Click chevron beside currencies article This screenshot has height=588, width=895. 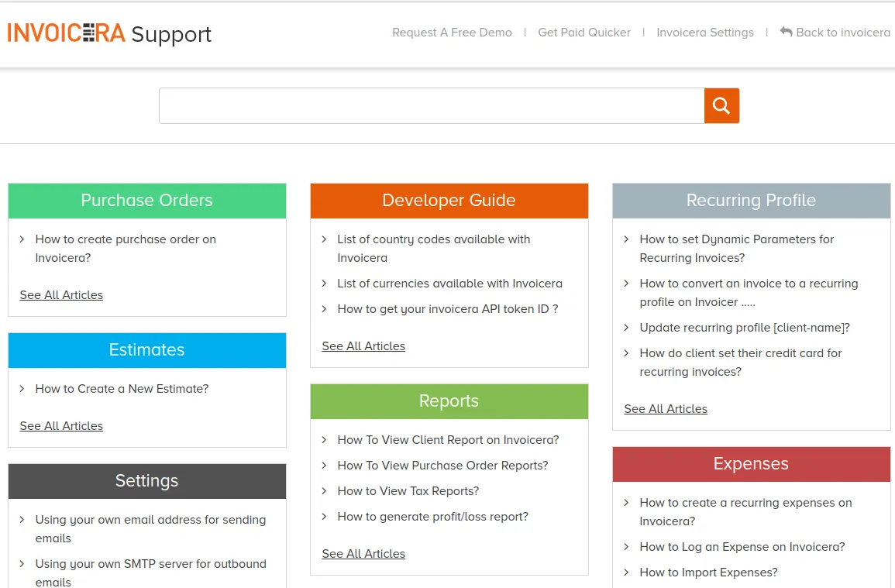pos(324,283)
